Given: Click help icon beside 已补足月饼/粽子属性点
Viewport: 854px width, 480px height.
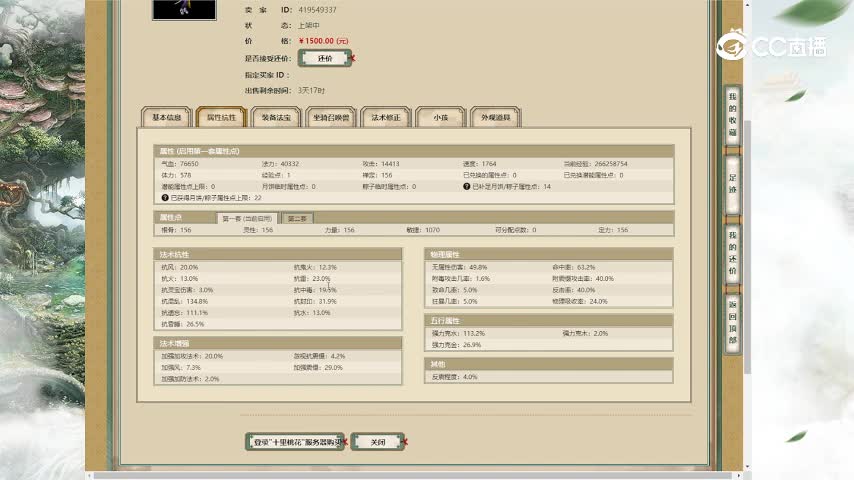Looking at the screenshot, I should [x=466, y=186].
